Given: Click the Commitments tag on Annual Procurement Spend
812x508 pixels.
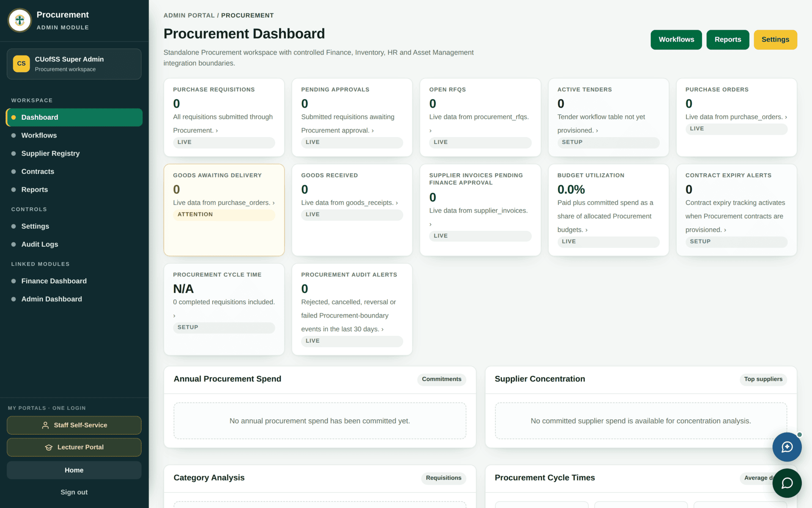Looking at the screenshot, I should [x=442, y=379].
